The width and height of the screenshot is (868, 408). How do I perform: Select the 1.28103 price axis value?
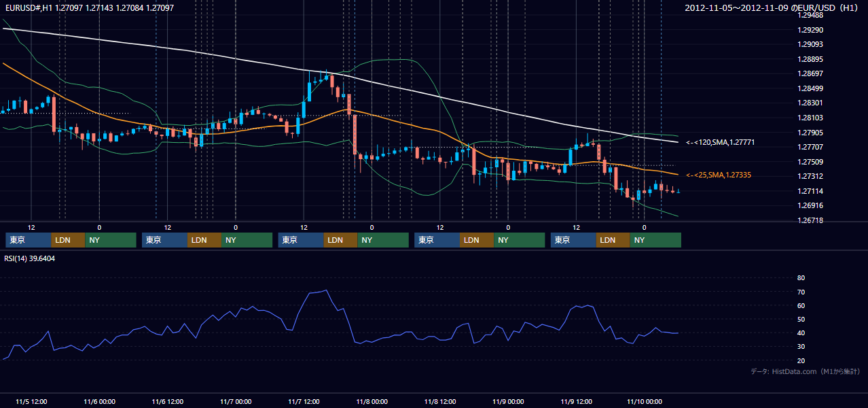pos(810,118)
